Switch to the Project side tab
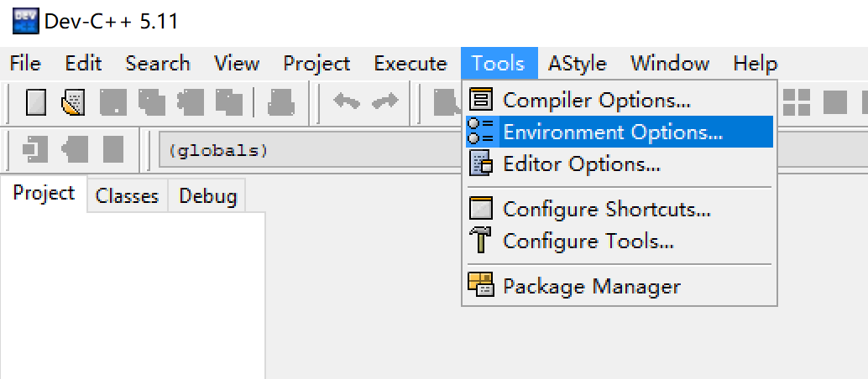This screenshot has height=379, width=868. click(x=44, y=193)
